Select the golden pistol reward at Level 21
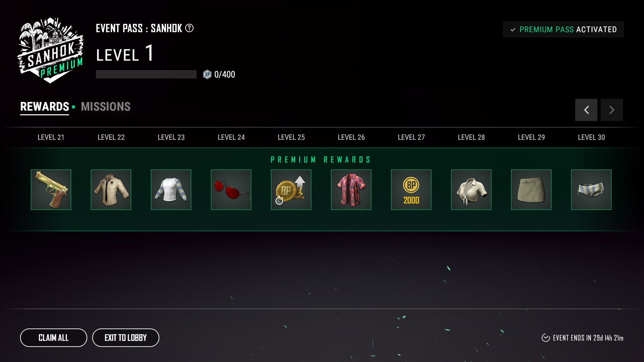This screenshot has width=644, height=362. click(x=51, y=190)
